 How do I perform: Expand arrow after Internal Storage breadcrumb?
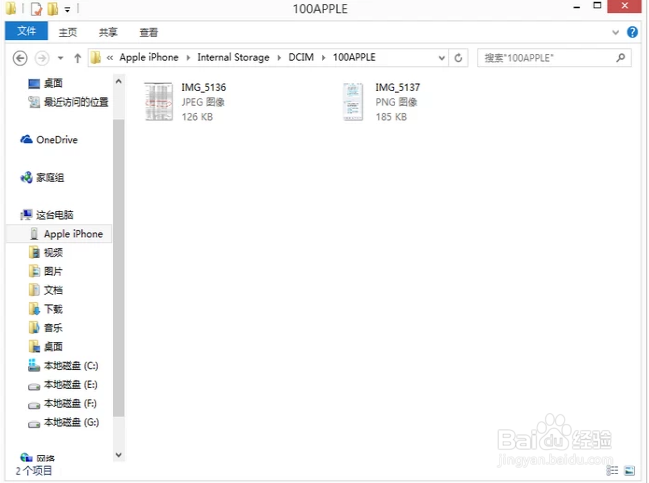coord(279,58)
